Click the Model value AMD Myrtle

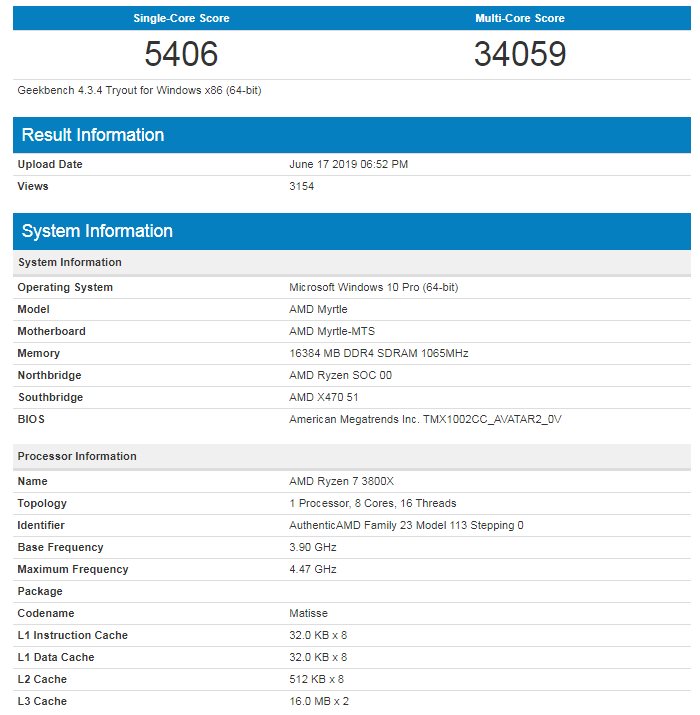click(318, 309)
